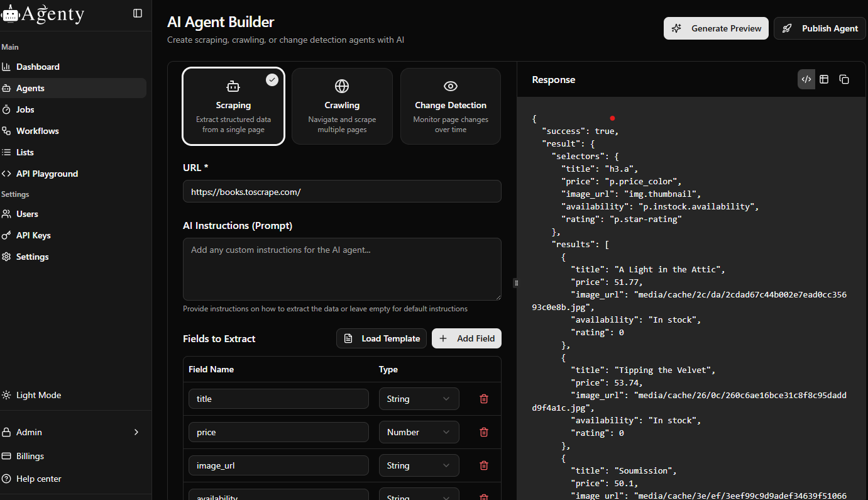Collapse the sidebar panel icon
Screen dimensions: 868x500
point(138,13)
